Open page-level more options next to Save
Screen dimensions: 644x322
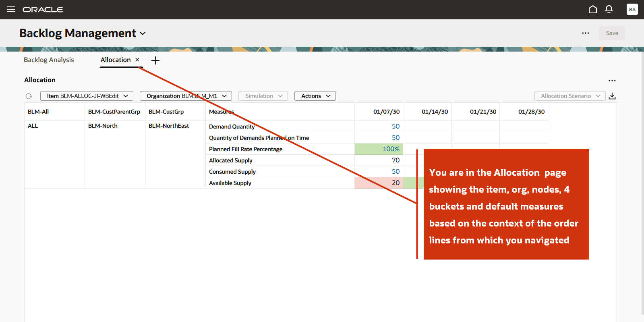[586, 33]
